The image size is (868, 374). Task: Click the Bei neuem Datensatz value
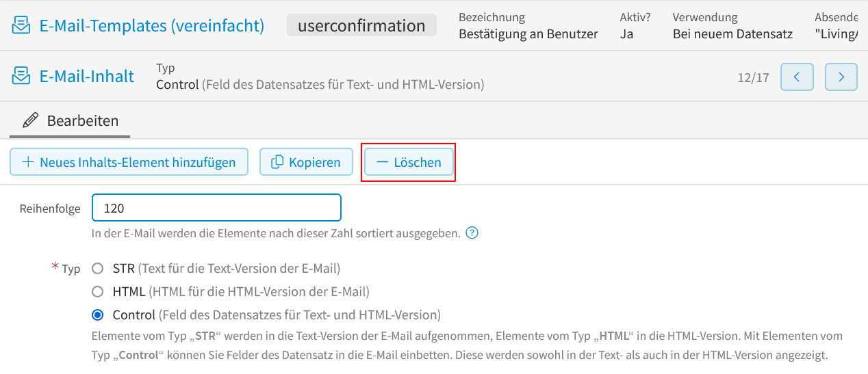point(732,34)
